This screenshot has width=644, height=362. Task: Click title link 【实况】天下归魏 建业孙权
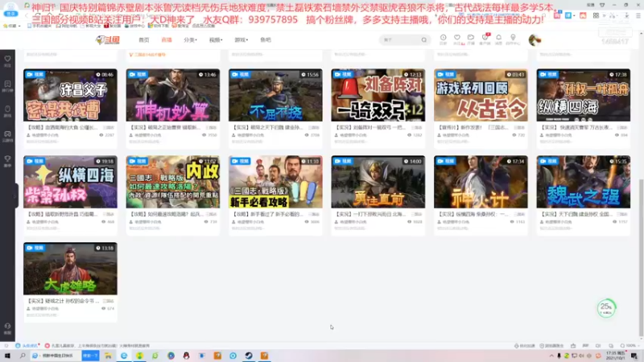pos(576,214)
